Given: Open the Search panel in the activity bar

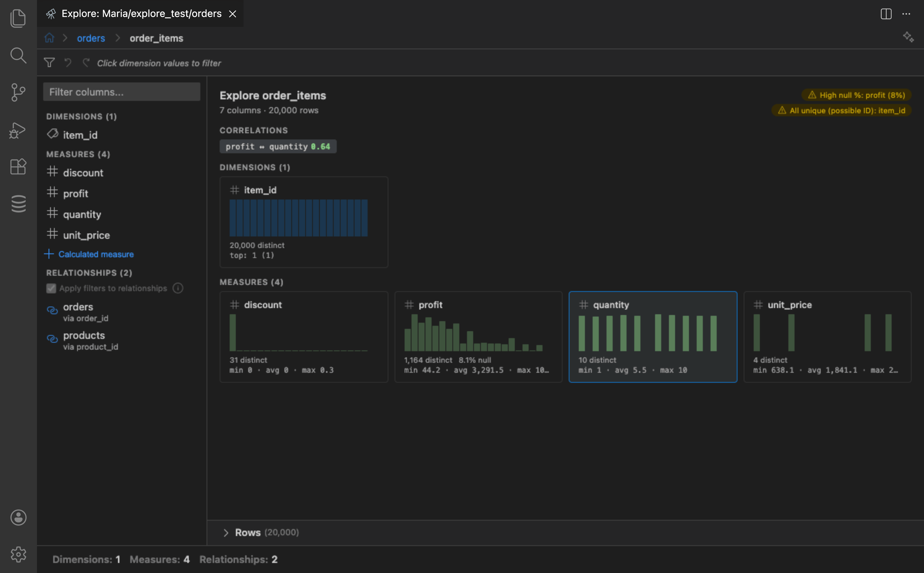Looking at the screenshot, I should coord(18,55).
